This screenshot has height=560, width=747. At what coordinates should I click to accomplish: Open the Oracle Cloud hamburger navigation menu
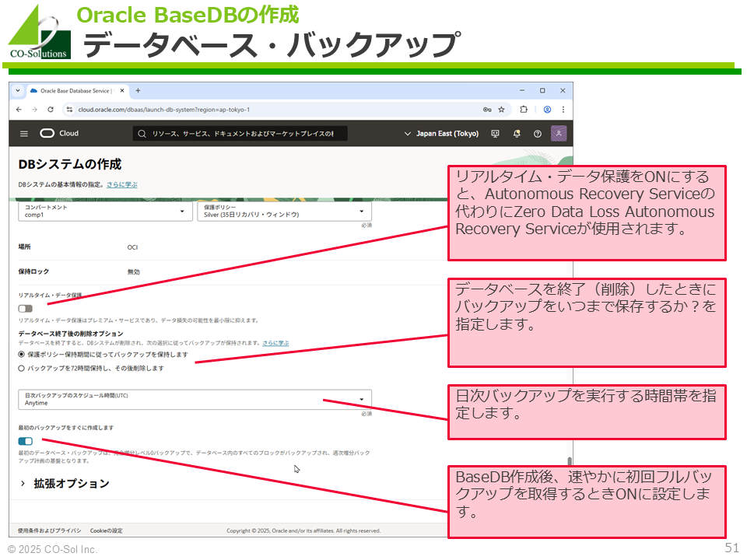click(24, 134)
